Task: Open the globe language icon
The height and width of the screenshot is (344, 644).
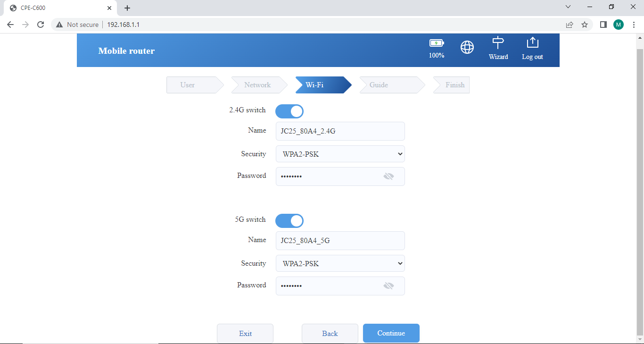Action: 467,47
